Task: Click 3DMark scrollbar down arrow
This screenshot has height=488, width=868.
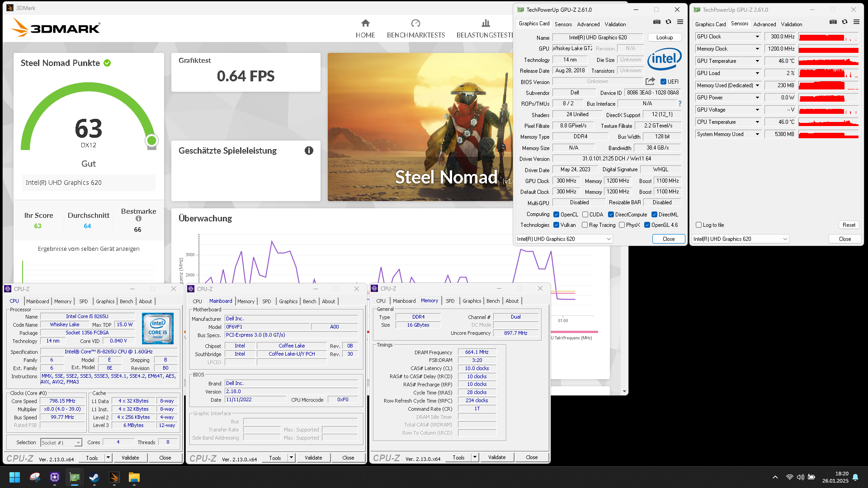Action: click(624, 391)
